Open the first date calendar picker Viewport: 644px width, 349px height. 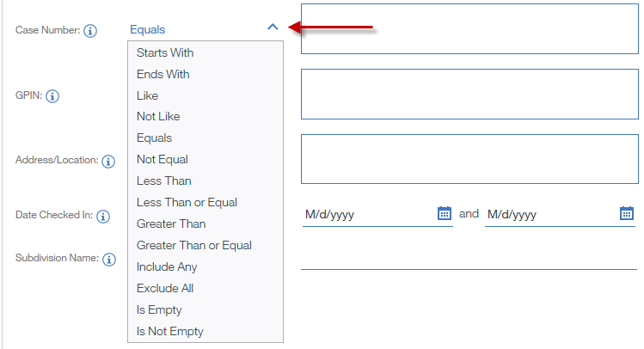coord(444,213)
